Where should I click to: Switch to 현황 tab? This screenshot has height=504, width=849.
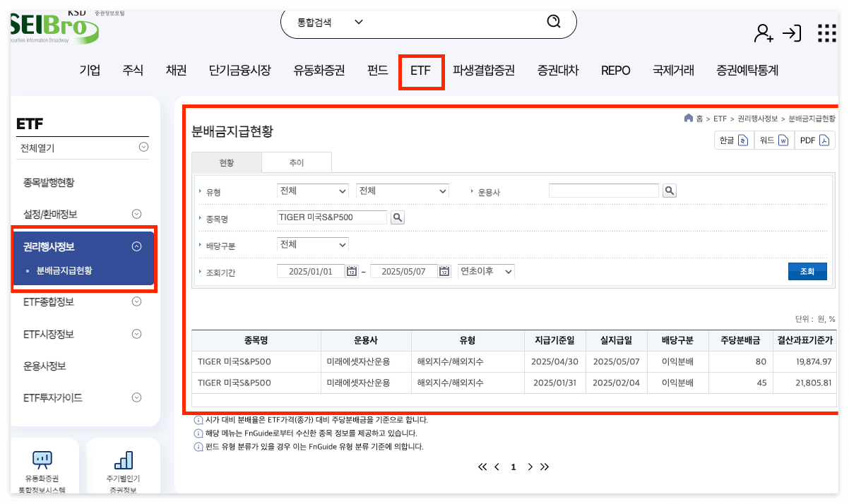(227, 162)
